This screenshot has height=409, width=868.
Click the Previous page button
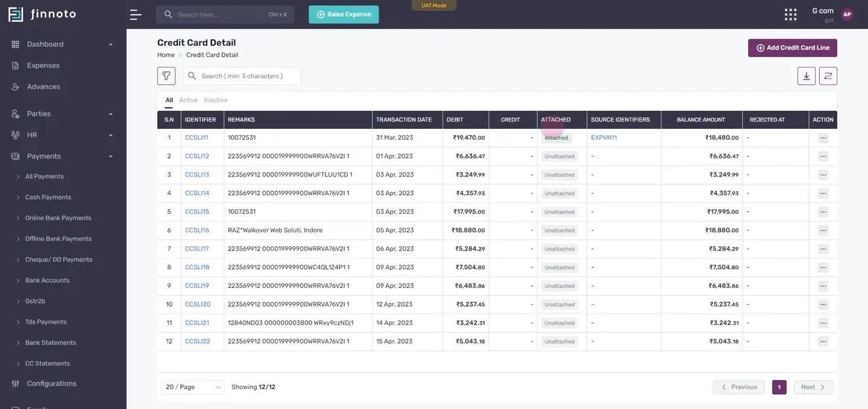pyautogui.click(x=739, y=387)
